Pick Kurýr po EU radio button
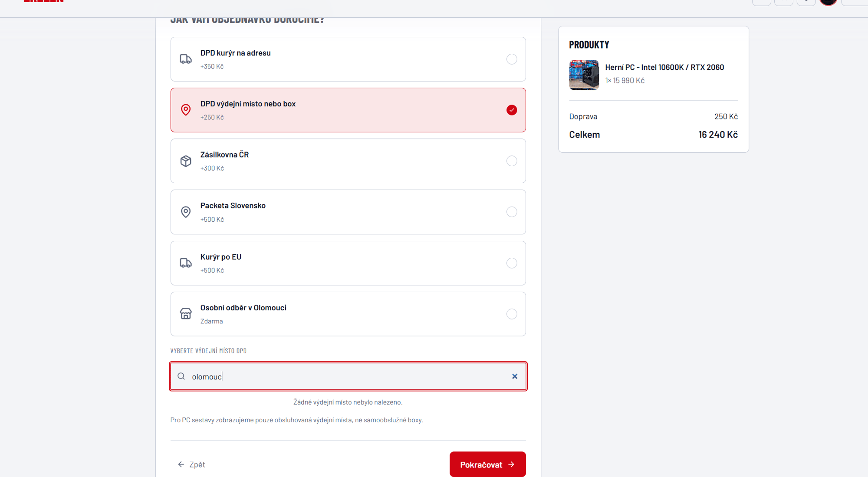 [512, 263]
